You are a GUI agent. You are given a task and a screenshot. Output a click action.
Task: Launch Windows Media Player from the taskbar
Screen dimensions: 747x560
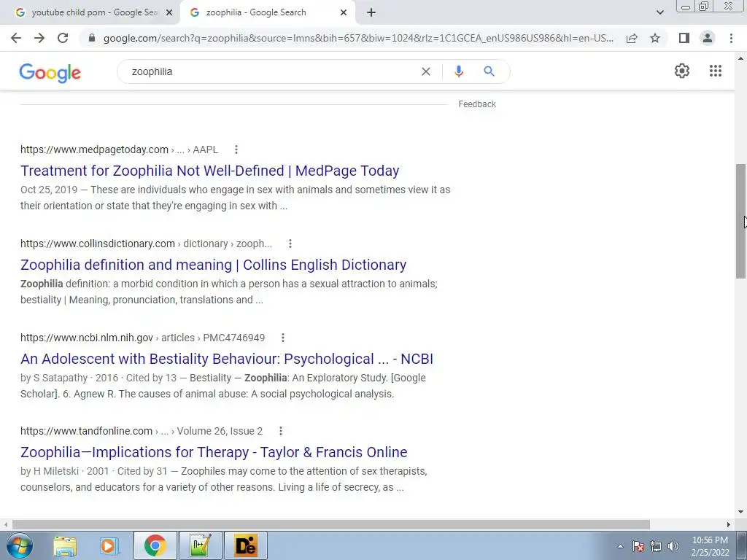pyautogui.click(x=109, y=545)
